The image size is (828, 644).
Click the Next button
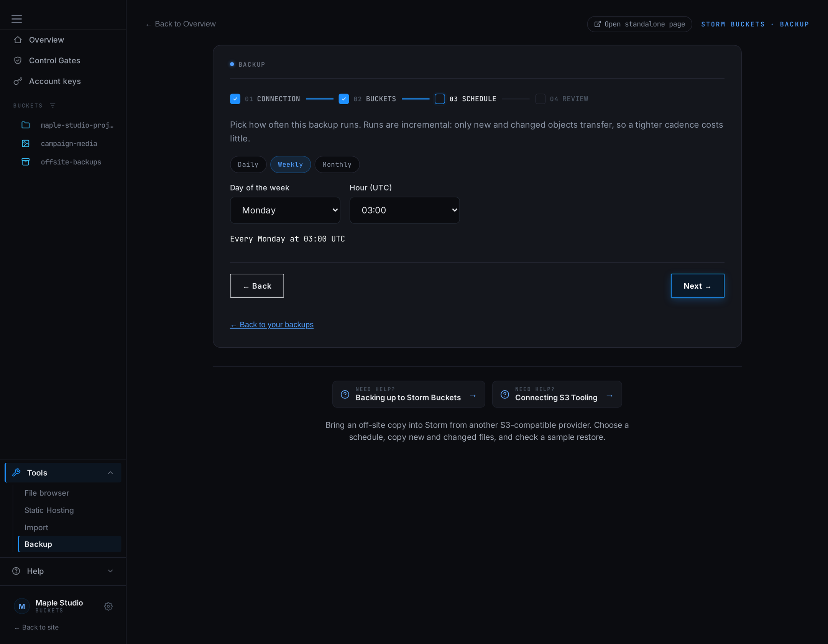point(697,286)
